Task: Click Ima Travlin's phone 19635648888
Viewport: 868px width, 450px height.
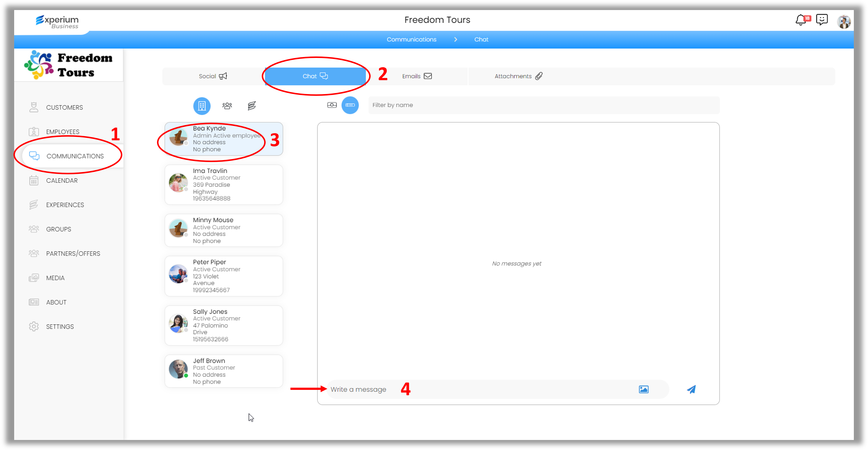Action: pos(212,199)
